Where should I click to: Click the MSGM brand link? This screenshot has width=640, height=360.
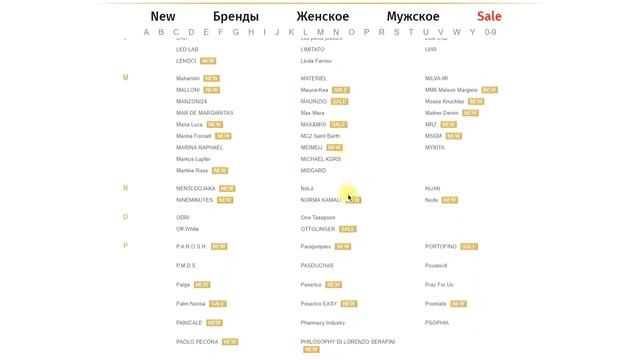[433, 136]
